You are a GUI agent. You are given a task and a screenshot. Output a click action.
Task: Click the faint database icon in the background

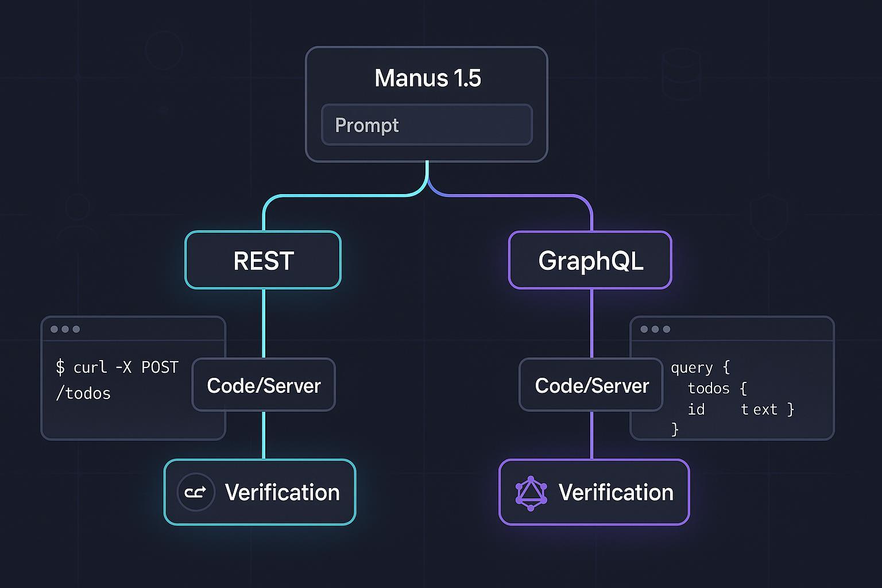click(x=682, y=74)
